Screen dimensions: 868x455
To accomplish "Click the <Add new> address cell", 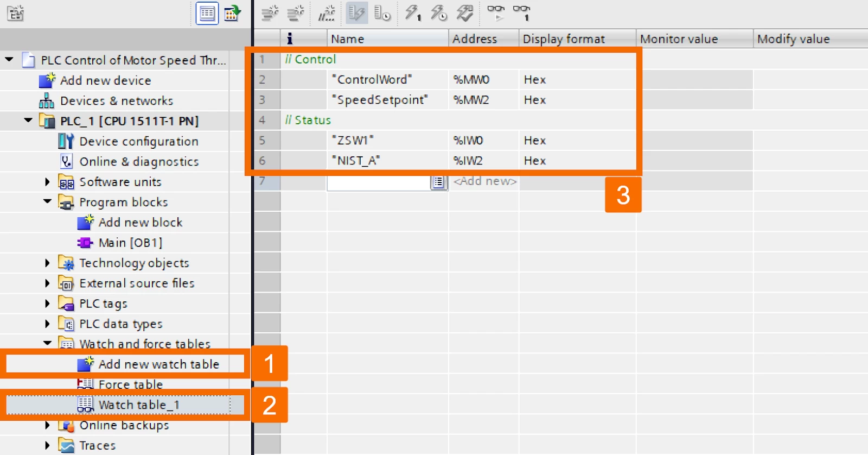I will 484,181.
